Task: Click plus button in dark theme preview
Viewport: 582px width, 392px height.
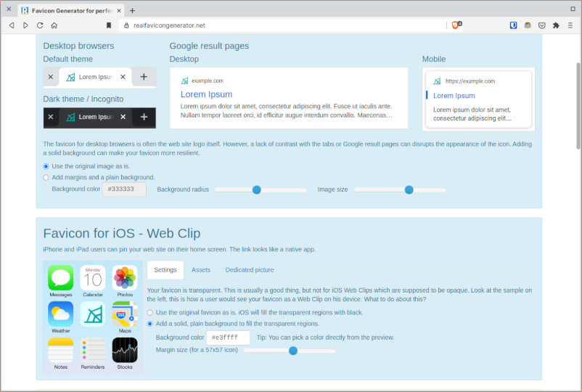Action: [x=144, y=117]
